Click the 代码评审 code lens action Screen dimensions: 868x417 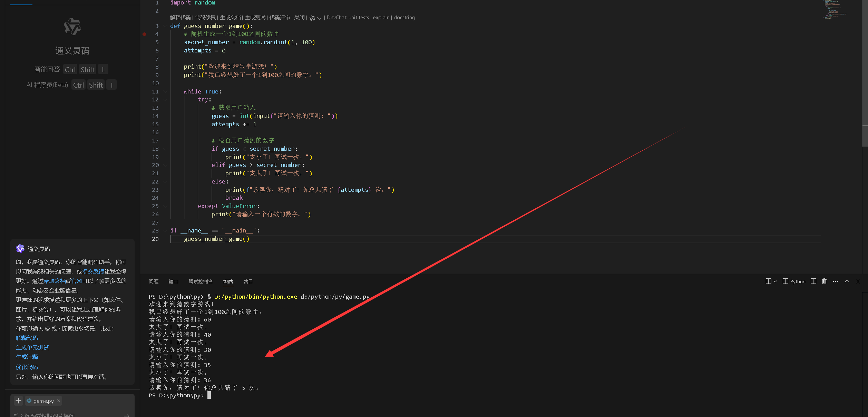tap(280, 18)
